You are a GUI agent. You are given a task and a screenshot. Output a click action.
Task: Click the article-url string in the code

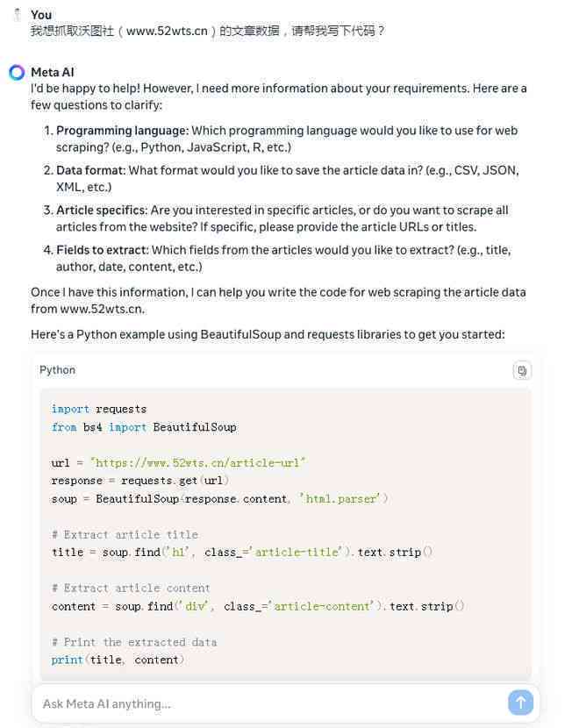coord(198,463)
